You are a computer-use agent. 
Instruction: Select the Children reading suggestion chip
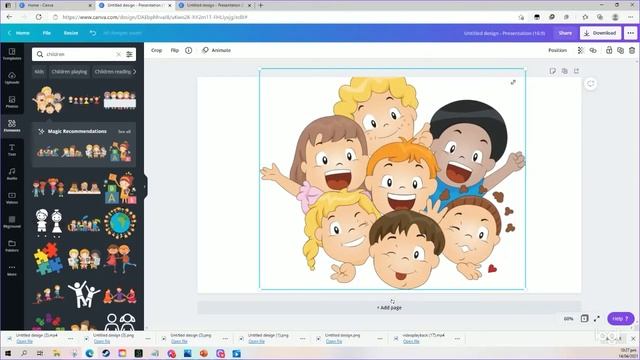[113, 71]
